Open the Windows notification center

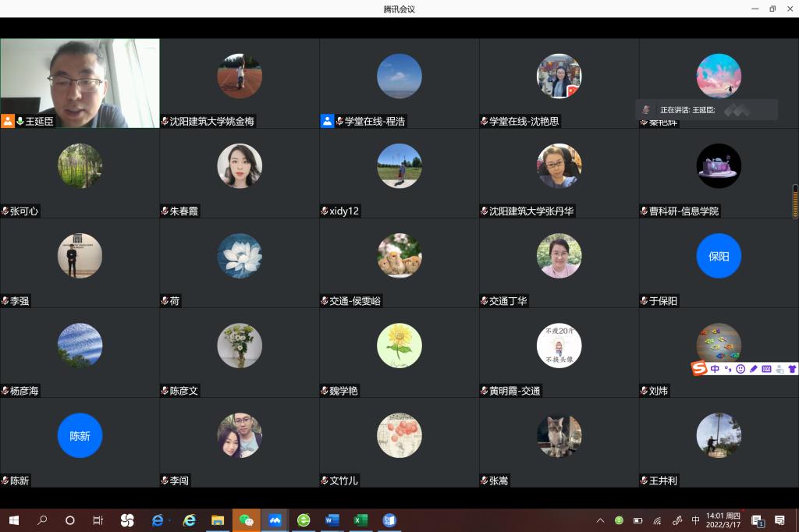click(779, 520)
